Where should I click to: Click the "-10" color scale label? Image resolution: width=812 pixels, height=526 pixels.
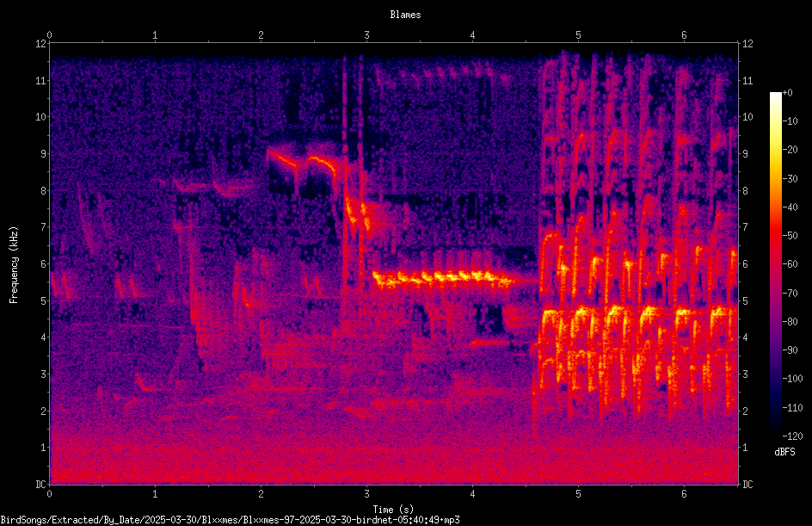coord(790,121)
